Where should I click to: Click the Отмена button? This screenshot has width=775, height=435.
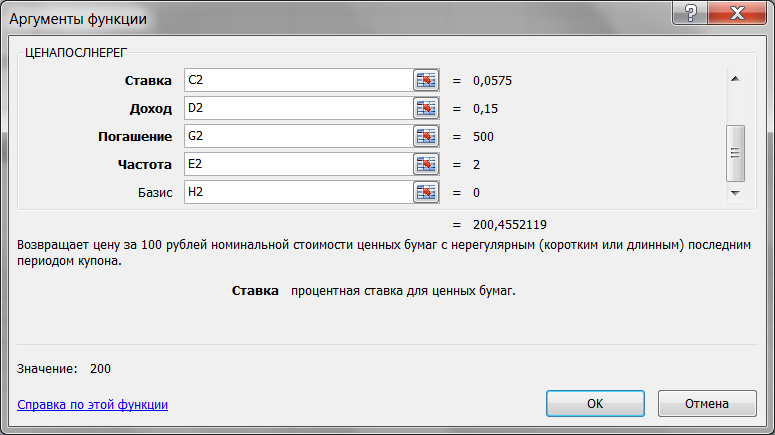707,403
